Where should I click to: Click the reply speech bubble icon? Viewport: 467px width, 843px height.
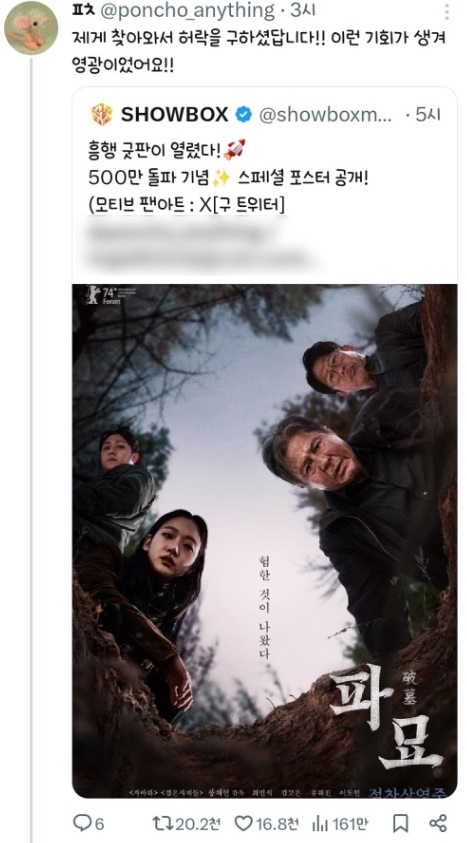[82, 822]
